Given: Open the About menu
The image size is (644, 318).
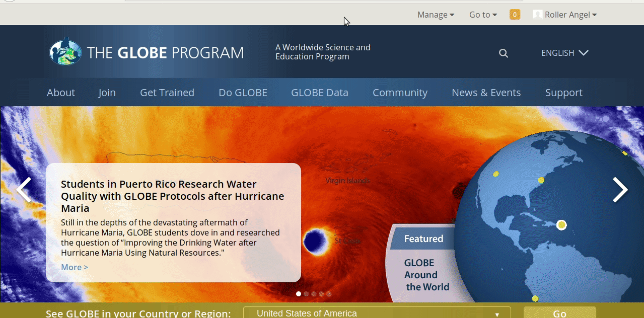Looking at the screenshot, I should 61,93.
